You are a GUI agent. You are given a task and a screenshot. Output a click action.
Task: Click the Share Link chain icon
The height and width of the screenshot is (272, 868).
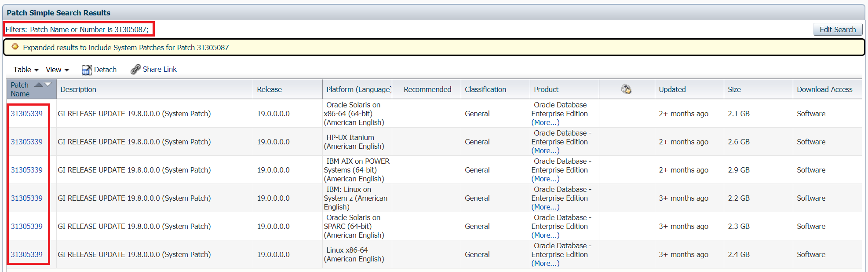click(135, 70)
